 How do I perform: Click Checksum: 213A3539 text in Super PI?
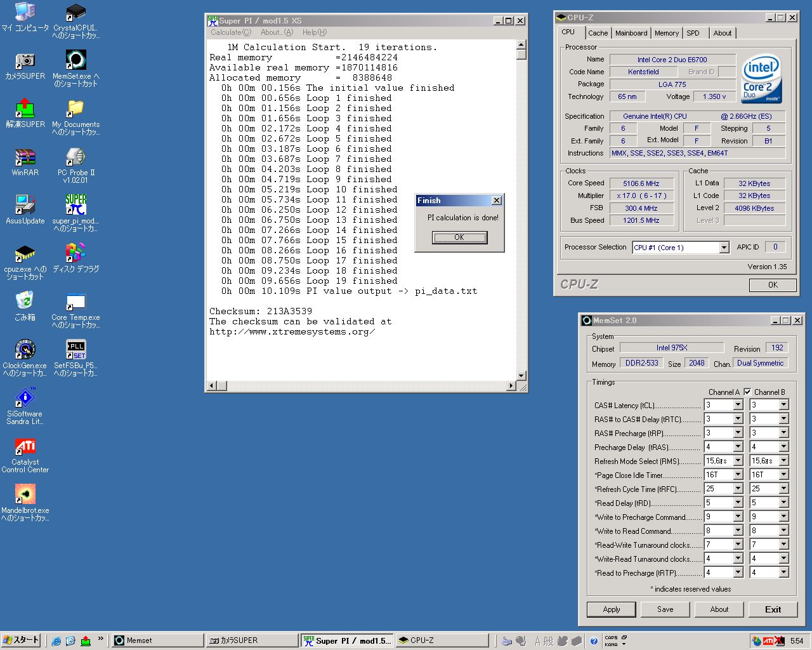coord(261,312)
